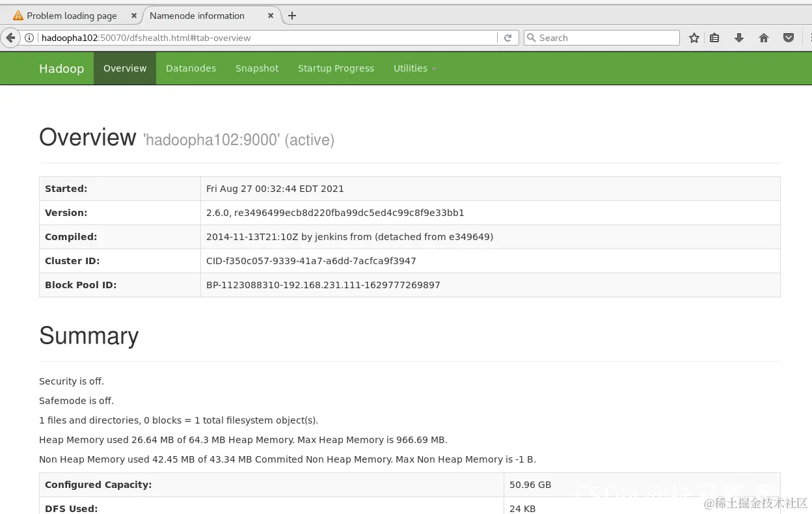Click the warning icon on first tab
812x514 pixels.
point(18,16)
